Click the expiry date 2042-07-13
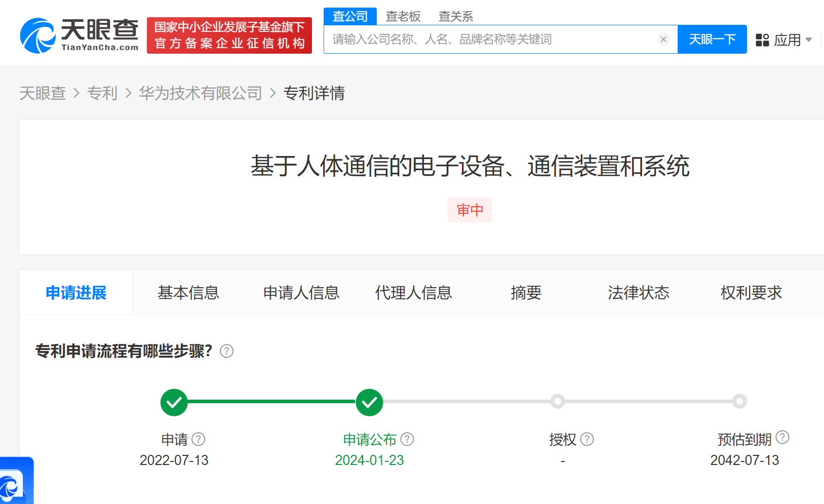 tap(744, 460)
